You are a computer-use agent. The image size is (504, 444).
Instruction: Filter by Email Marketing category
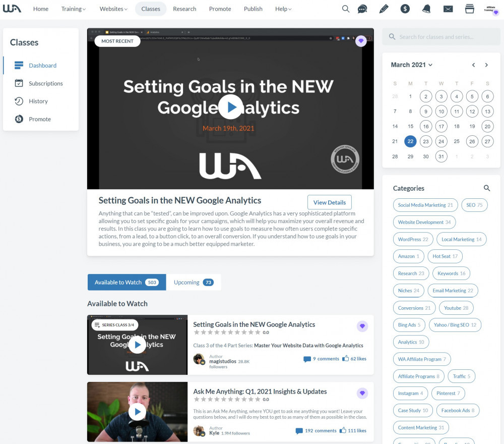pos(453,291)
